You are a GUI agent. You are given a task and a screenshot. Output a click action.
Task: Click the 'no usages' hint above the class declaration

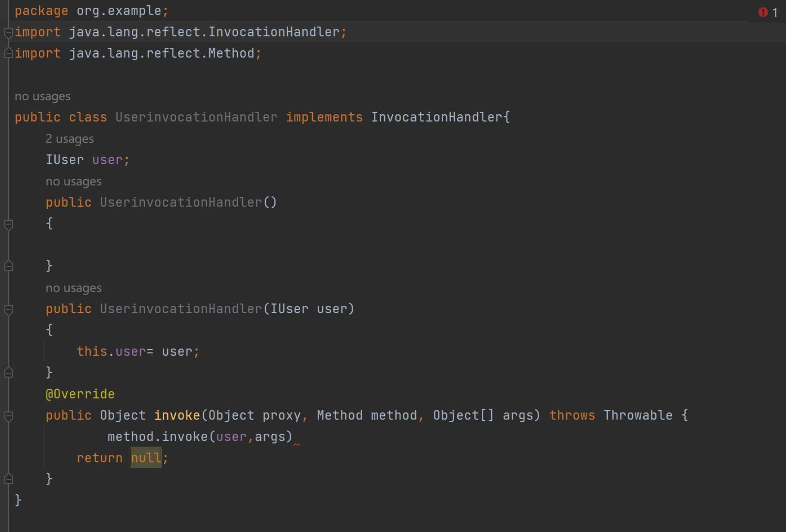click(43, 96)
